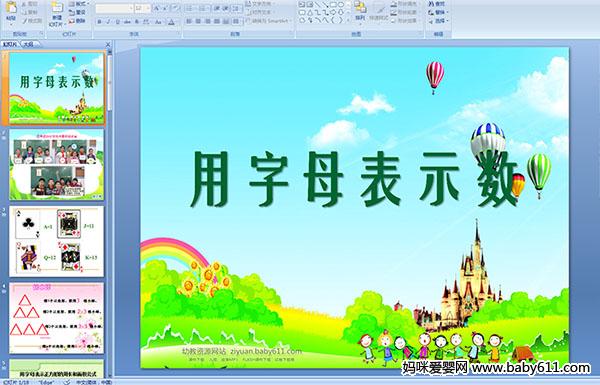Switch to the Outline pane tab

coord(27,44)
